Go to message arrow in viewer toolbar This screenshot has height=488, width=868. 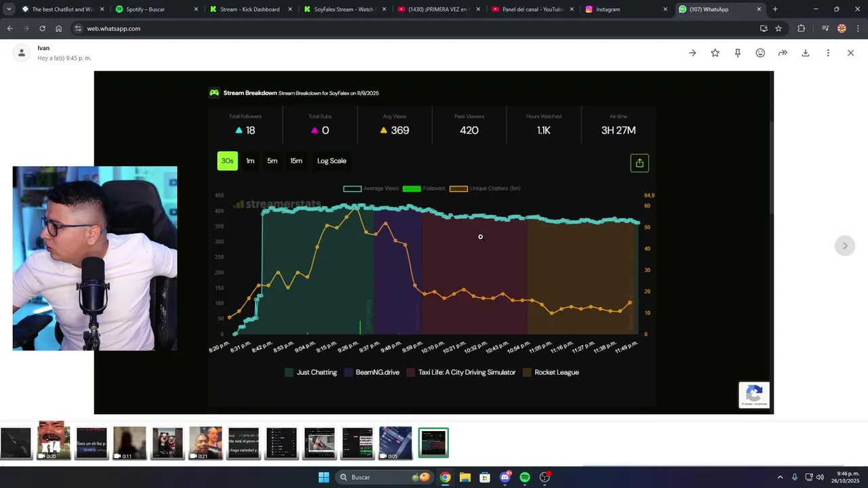click(x=692, y=53)
